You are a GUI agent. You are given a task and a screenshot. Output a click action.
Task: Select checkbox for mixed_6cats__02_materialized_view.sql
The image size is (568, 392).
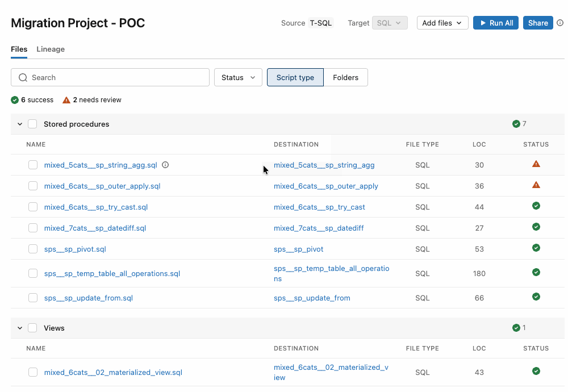tap(33, 372)
